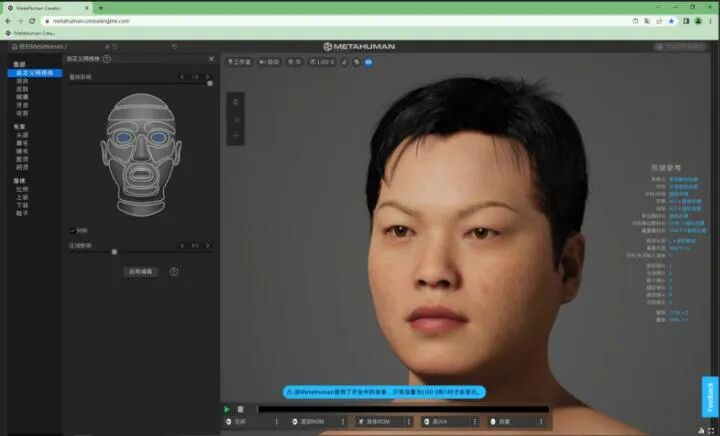Select 眼睛 in the sidebar list
This screenshot has height=436, width=720.
click(22, 97)
